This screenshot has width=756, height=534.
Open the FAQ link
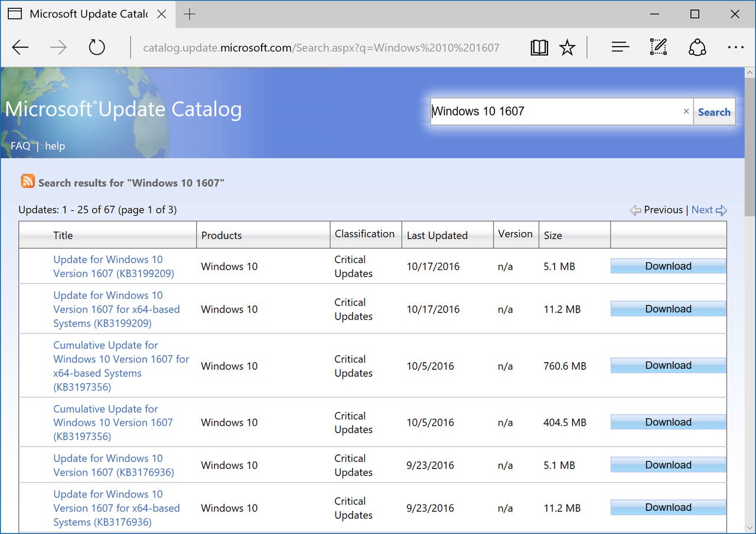[20, 146]
